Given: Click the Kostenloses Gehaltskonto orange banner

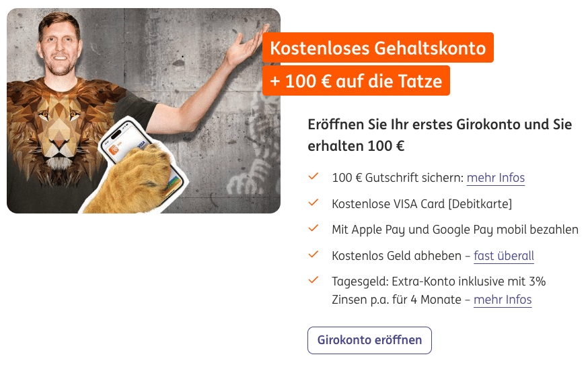Looking at the screenshot, I should point(378,48).
